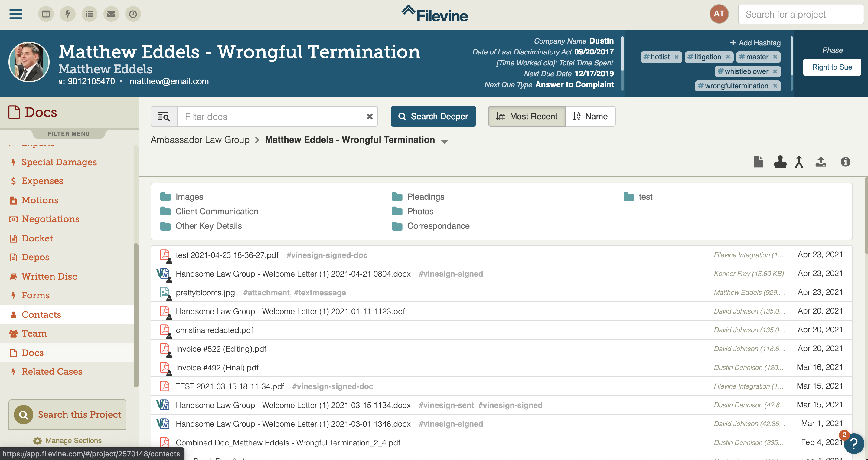Remove the hotlist hashtag
This screenshot has width=868, height=460.
click(676, 57)
